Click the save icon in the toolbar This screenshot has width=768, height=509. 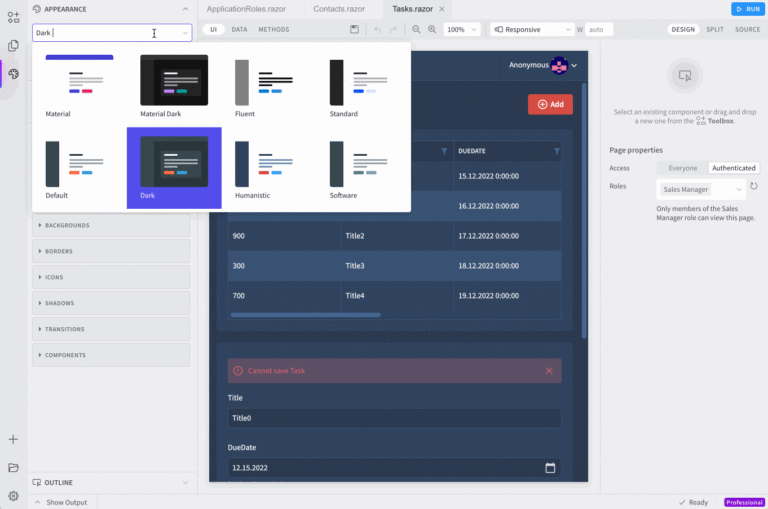pyautogui.click(x=354, y=30)
